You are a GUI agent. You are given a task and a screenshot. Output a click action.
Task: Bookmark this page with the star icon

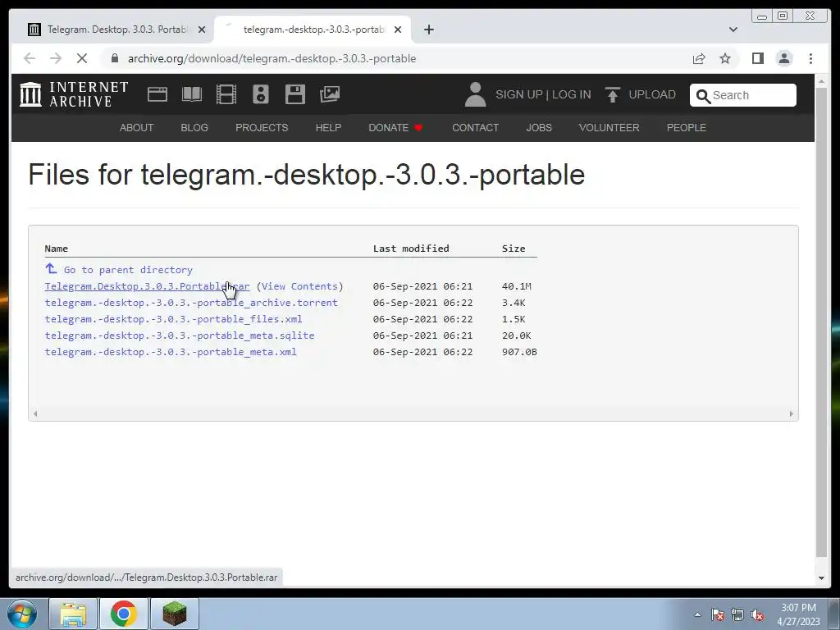point(725,58)
